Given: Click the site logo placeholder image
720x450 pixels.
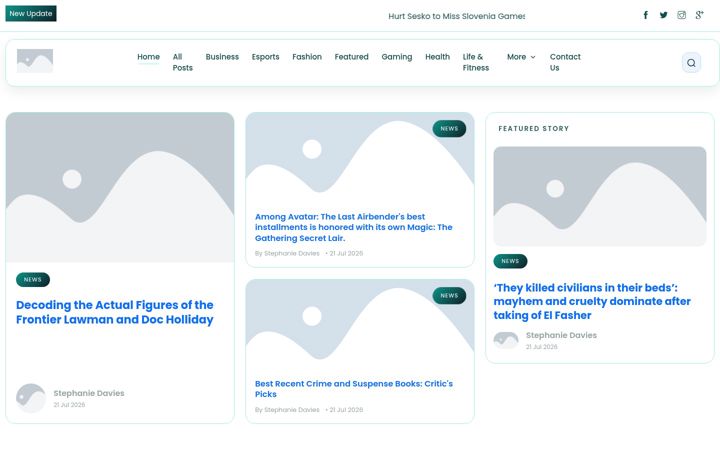Looking at the screenshot, I should pyautogui.click(x=35, y=61).
